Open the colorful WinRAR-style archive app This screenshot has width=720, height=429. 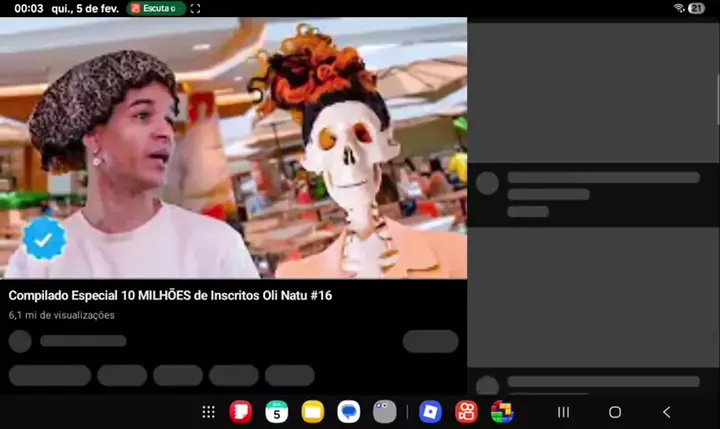pos(502,412)
